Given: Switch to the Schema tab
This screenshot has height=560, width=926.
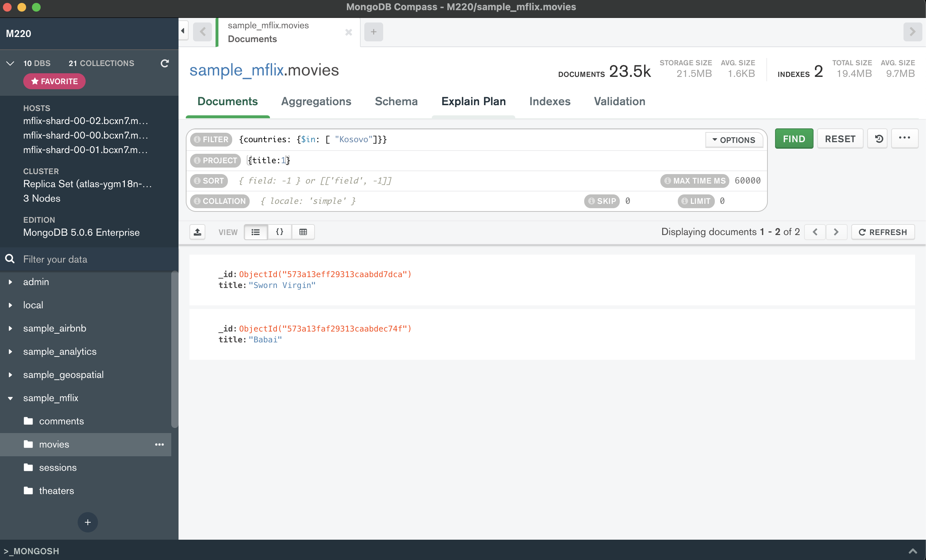Looking at the screenshot, I should pos(396,102).
